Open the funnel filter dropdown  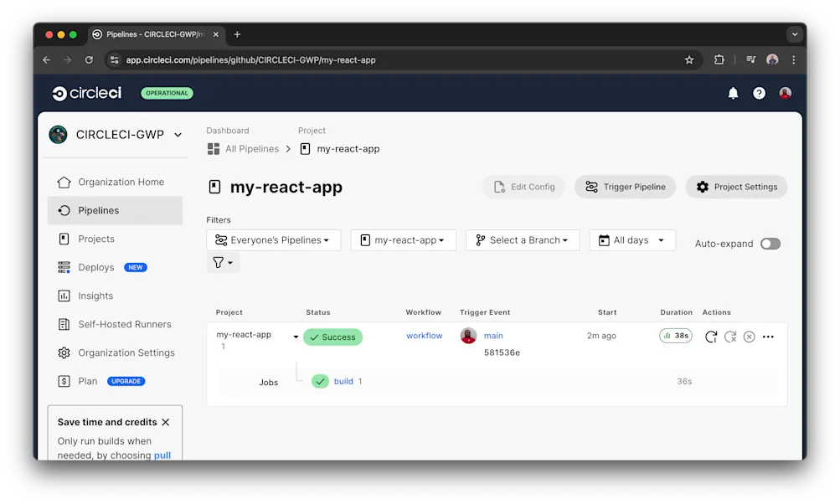223,262
